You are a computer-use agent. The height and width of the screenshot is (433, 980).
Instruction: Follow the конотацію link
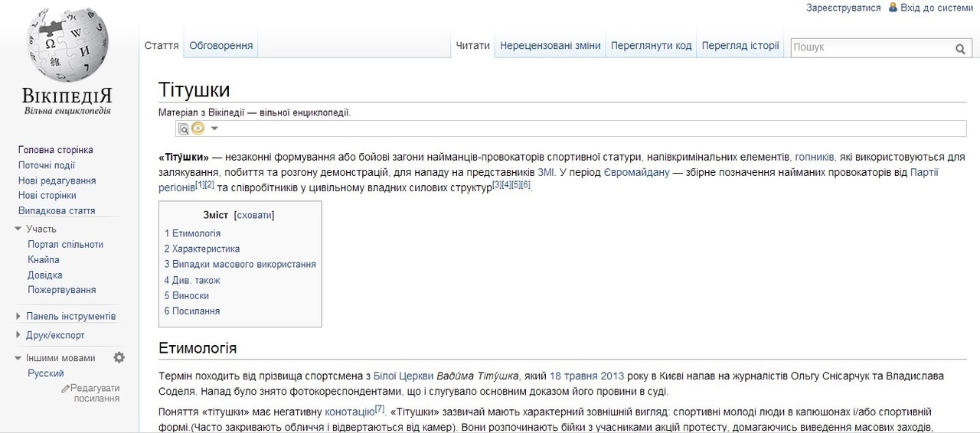[350, 412]
